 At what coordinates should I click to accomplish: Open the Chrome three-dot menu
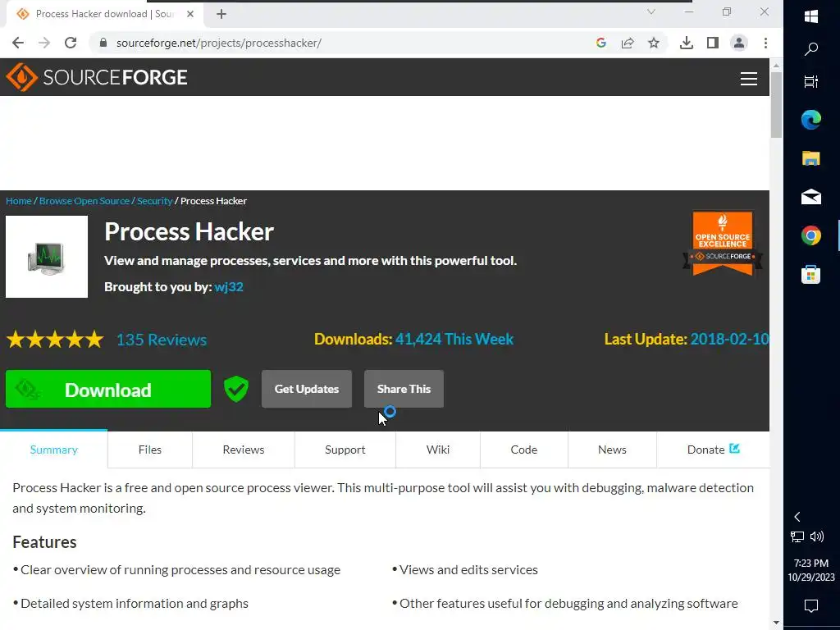765,43
